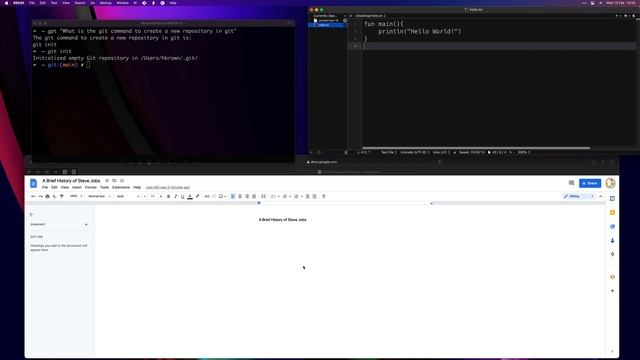Image resolution: width=640 pixels, height=360 pixels.
Task: Select Justify align in Docs toolbar
Action: [254, 196]
